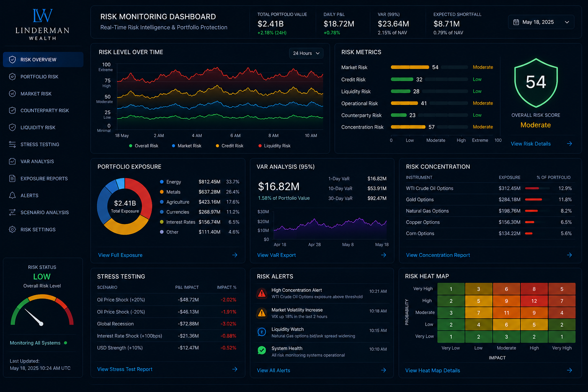This screenshot has height=392, width=588.
Task: Click the arrow beside View All Alerts
Action: pos(384,370)
